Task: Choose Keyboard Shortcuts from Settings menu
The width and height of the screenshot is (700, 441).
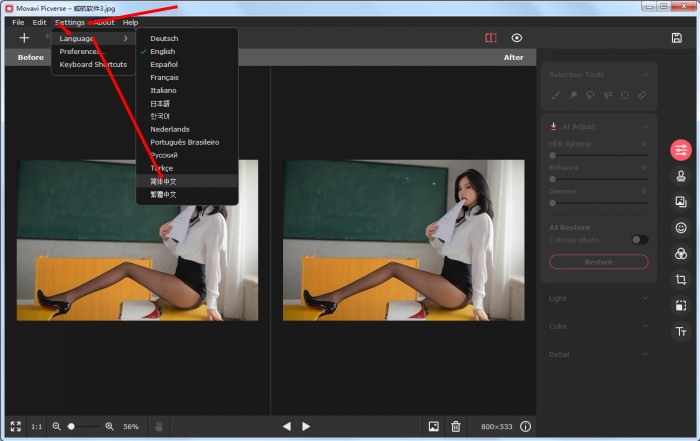Action: point(93,64)
